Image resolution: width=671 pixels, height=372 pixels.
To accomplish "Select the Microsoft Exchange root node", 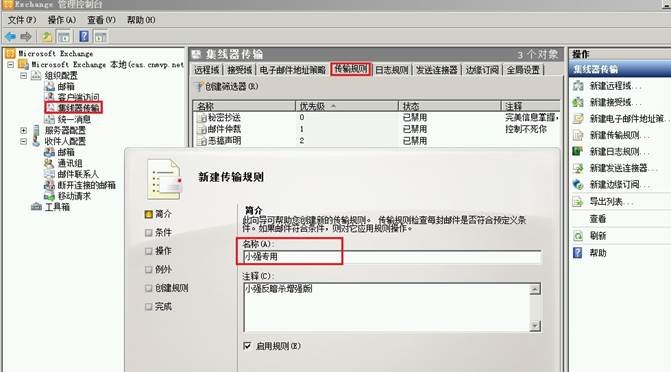I will [55, 54].
